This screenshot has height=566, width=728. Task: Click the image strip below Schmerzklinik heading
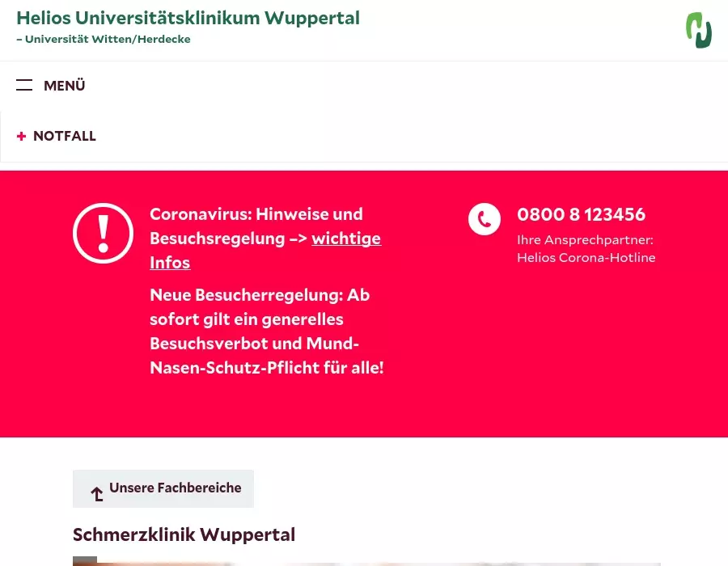point(366,561)
